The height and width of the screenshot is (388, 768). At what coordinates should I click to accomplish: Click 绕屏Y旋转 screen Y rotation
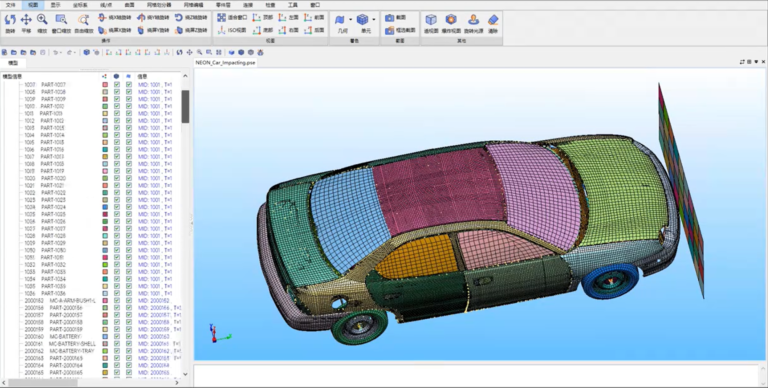153,30
